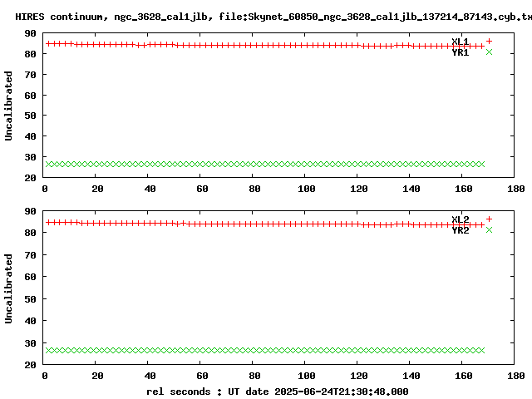The height and width of the screenshot is (399, 532).
Task: Click x-axis tick 120 under the XL2 plot
Action: click(x=359, y=376)
